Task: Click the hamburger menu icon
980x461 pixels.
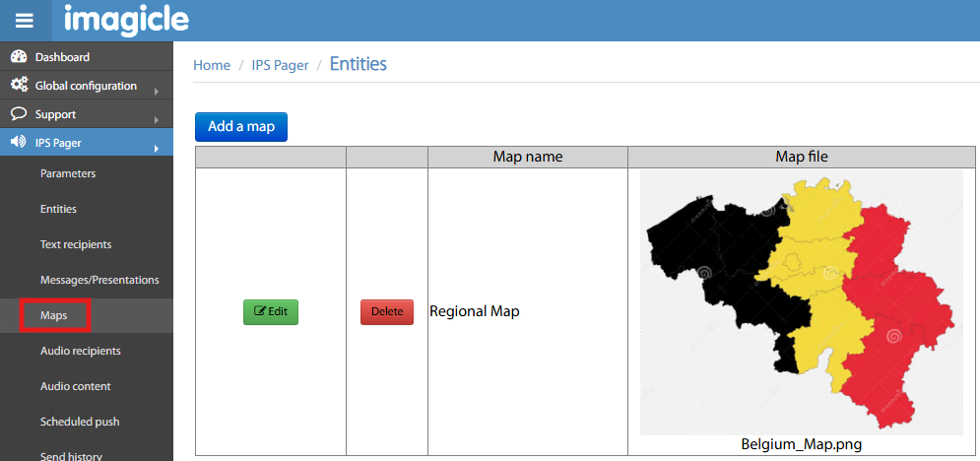Action: point(25,21)
